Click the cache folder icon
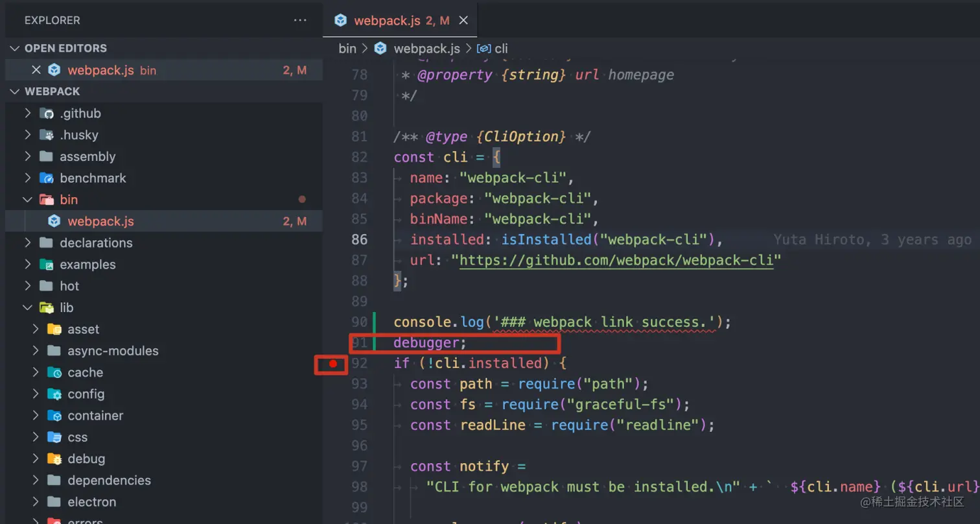 pyautogui.click(x=54, y=372)
